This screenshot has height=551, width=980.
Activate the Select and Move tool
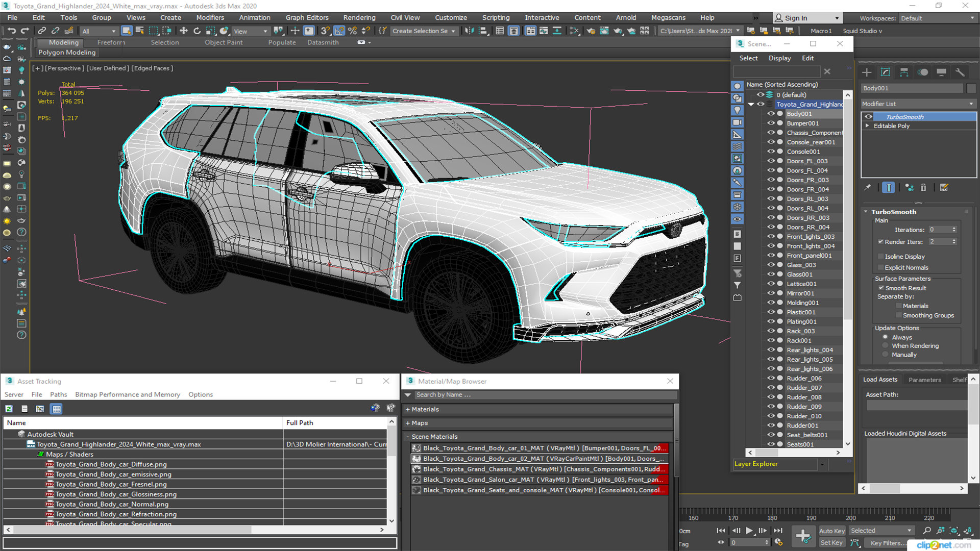pos(183,31)
